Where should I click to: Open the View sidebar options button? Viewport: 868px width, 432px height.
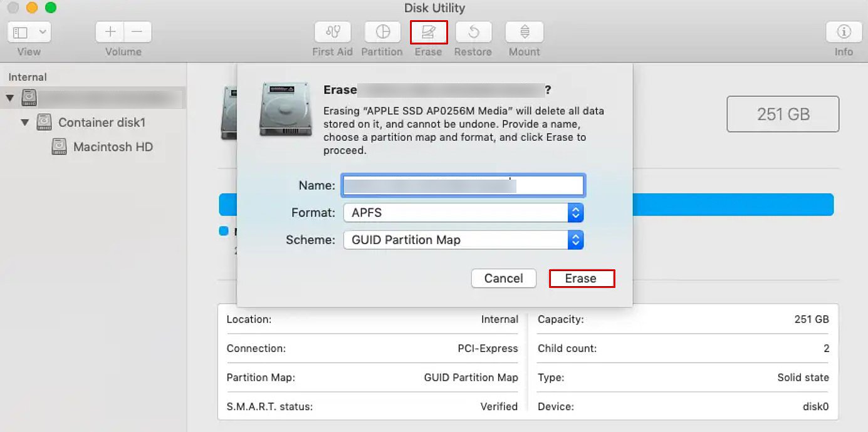pos(29,32)
